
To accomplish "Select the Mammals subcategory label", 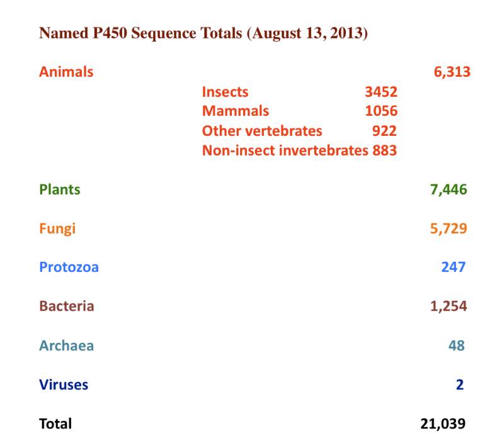I will [x=236, y=111].
